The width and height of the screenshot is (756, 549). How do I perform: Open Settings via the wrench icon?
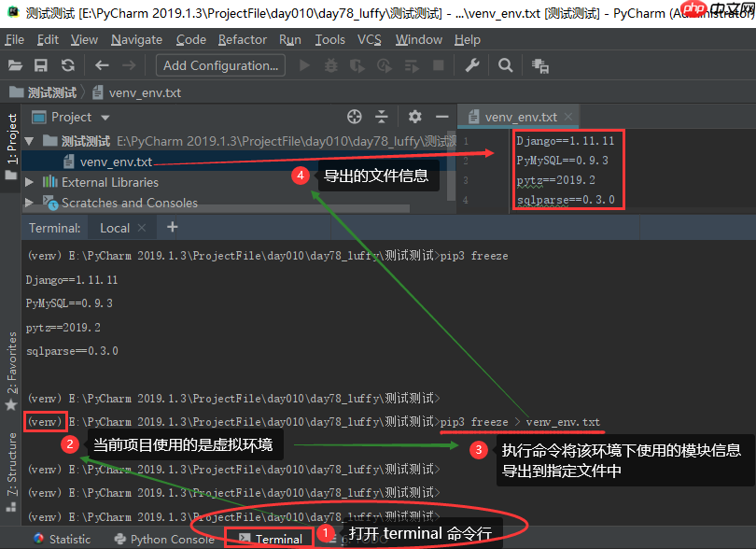pyautogui.click(x=472, y=65)
